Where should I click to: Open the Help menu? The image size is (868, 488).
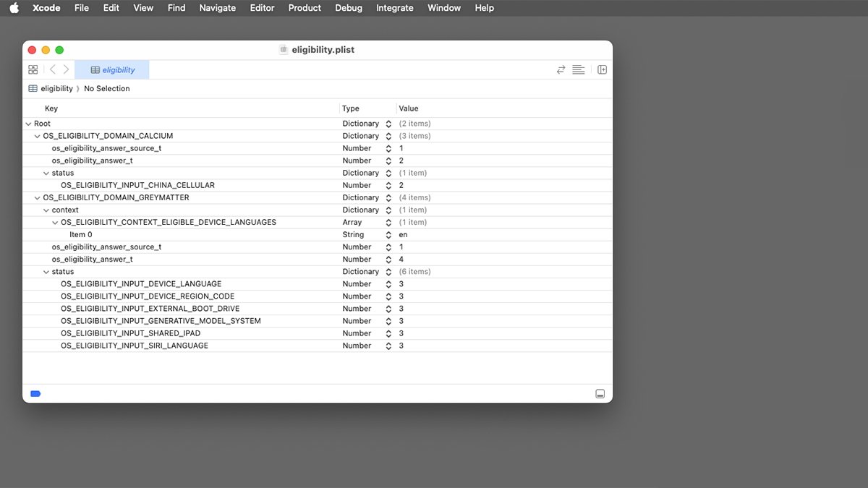(x=485, y=8)
